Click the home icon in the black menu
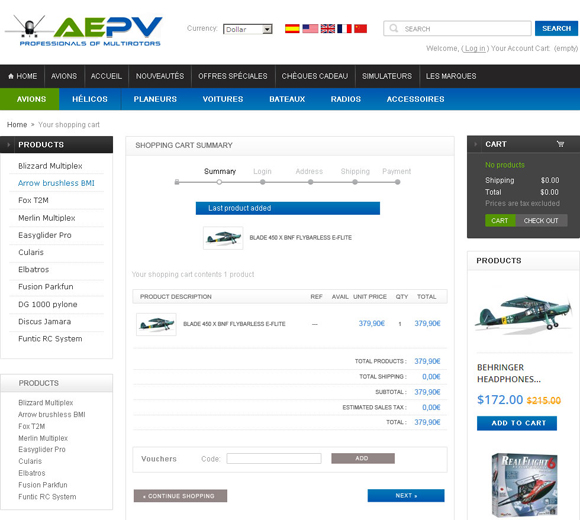Screen dimensions: 580x520 [x=11, y=76]
